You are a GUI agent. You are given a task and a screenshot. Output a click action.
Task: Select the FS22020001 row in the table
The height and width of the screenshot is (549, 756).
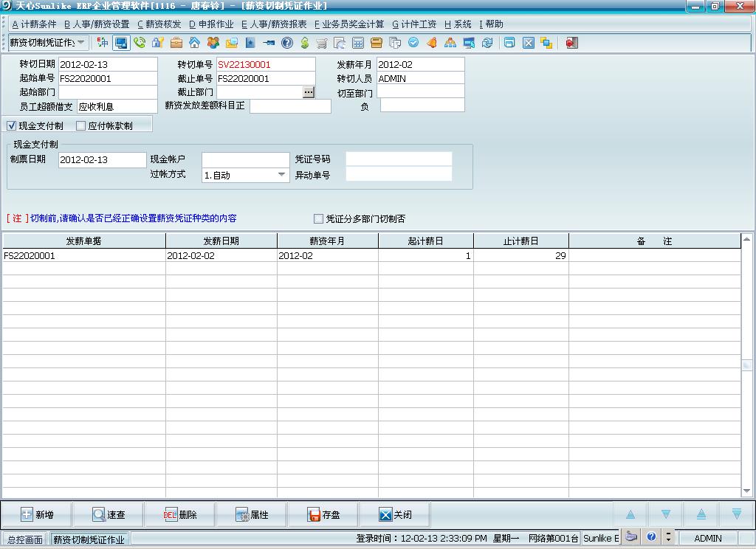[x=371, y=255]
